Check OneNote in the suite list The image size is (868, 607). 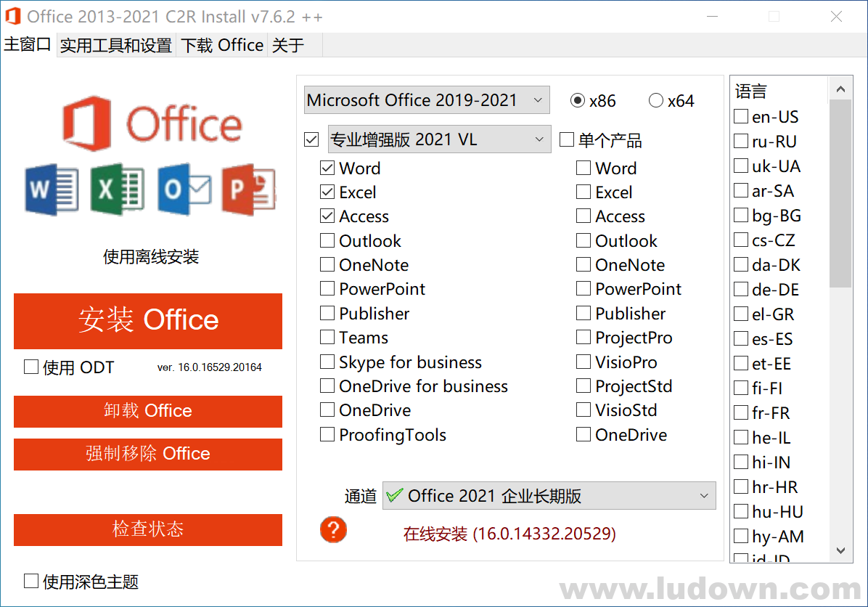point(327,264)
